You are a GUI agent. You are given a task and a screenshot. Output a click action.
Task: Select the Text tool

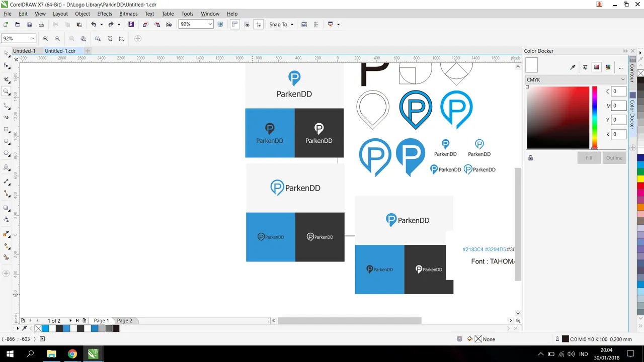pyautogui.click(x=6, y=167)
